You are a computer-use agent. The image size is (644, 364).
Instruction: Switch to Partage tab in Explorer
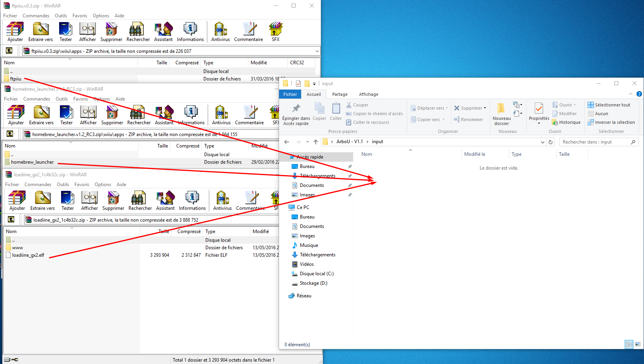coord(340,94)
